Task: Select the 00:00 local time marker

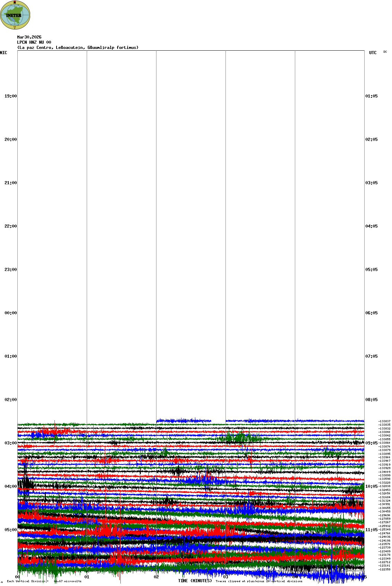Action: [x=10, y=313]
